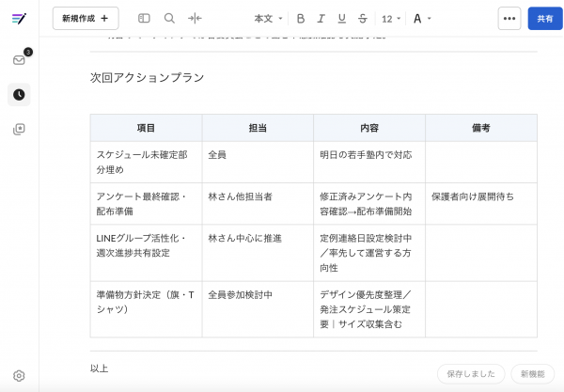Screen dimensions: 564x392
Task: Click the blue 共有 share button
Action: [545, 18]
